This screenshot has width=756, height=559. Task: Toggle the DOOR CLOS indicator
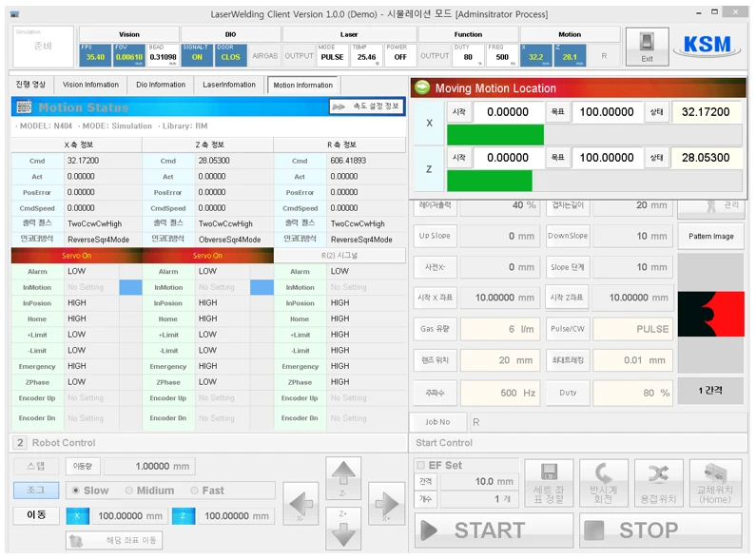point(230,54)
